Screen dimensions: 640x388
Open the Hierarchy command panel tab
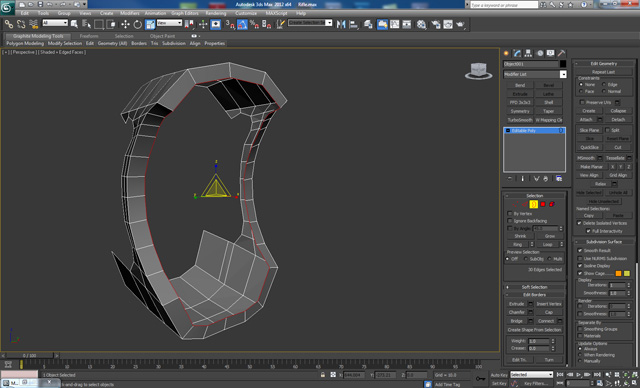[x=529, y=53]
